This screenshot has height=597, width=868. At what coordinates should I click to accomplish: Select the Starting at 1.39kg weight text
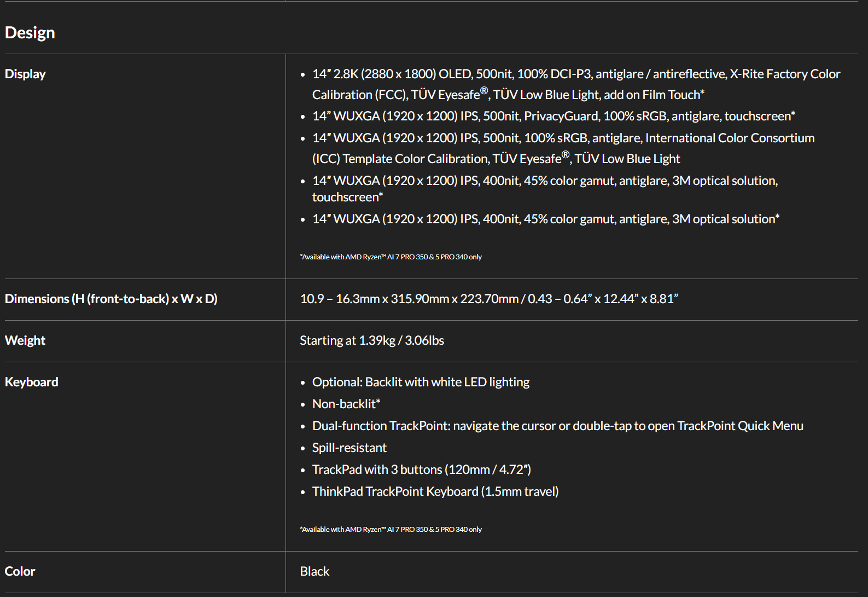pyautogui.click(x=372, y=340)
